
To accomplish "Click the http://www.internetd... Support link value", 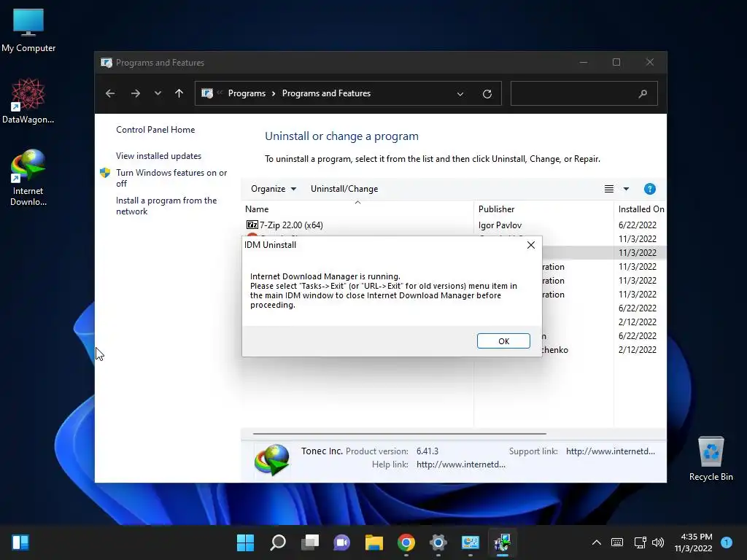I will (x=611, y=451).
